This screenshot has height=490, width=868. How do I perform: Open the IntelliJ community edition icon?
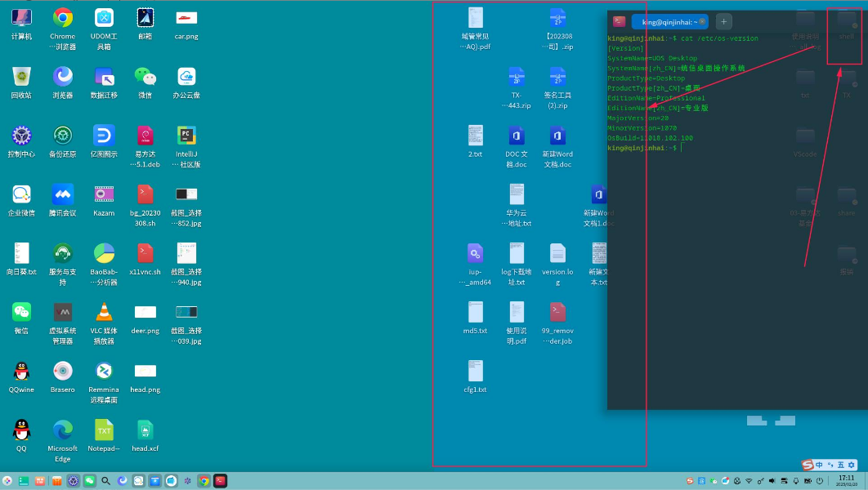click(x=186, y=136)
